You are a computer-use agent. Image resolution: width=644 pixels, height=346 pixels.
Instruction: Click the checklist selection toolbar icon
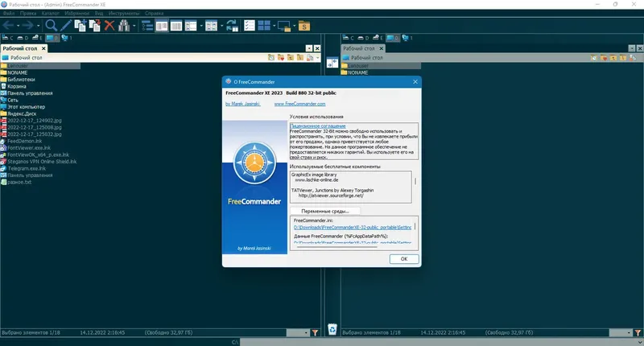[x=250, y=26]
